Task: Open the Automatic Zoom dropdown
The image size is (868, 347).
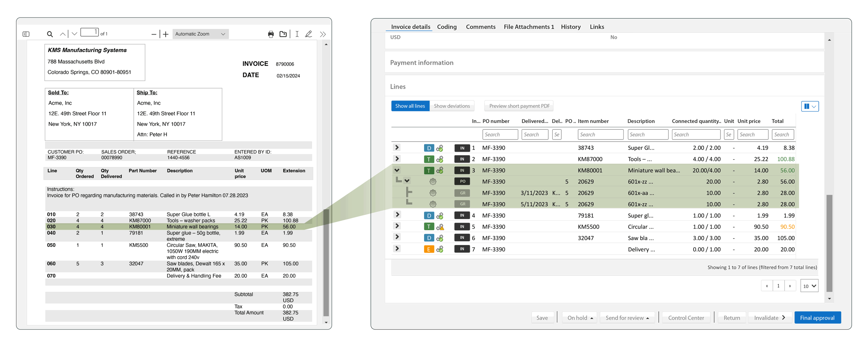Action: tap(201, 34)
